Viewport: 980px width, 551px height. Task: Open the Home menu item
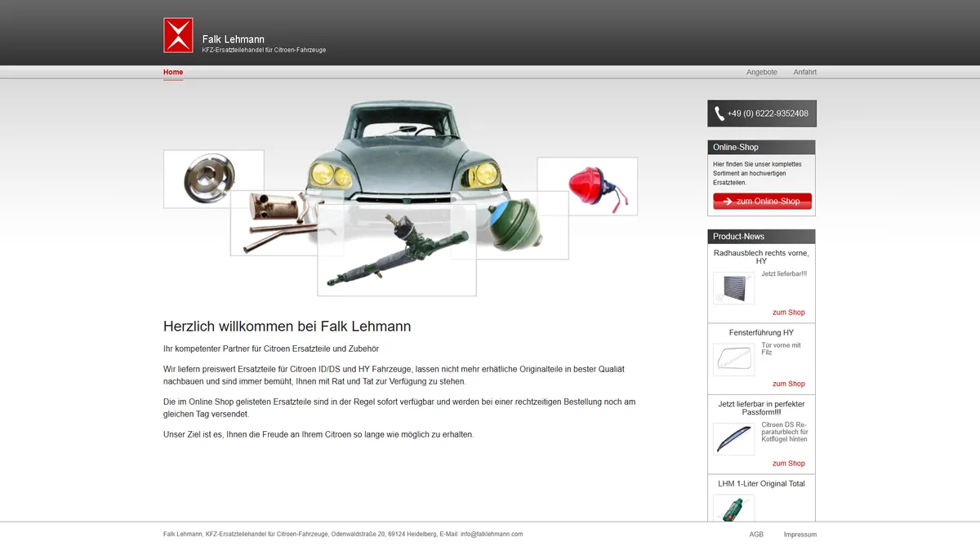click(x=173, y=72)
